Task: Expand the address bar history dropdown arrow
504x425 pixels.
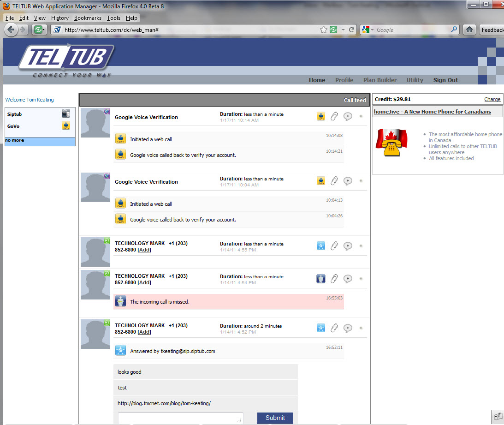Action: click(343, 30)
